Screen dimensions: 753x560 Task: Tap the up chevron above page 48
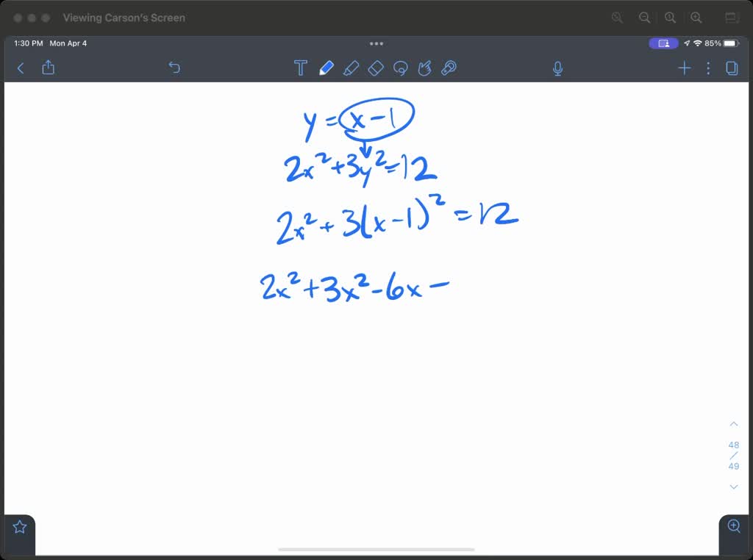pos(733,423)
